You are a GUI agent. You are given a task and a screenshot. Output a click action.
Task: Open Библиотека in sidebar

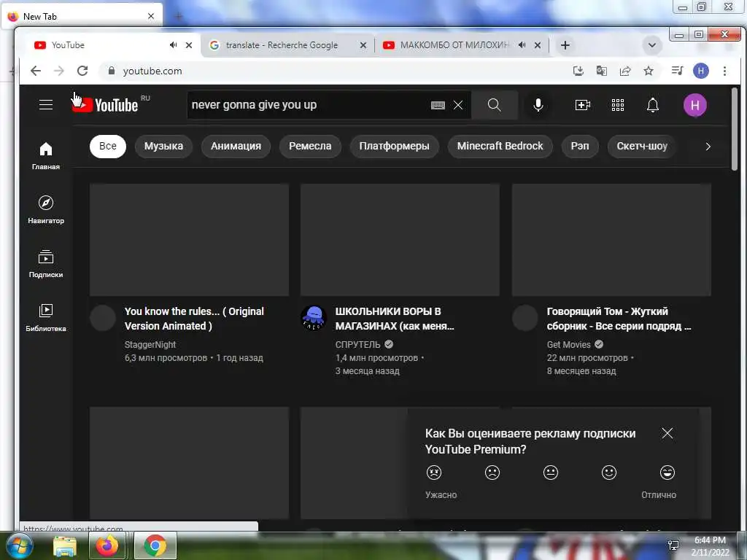46,318
